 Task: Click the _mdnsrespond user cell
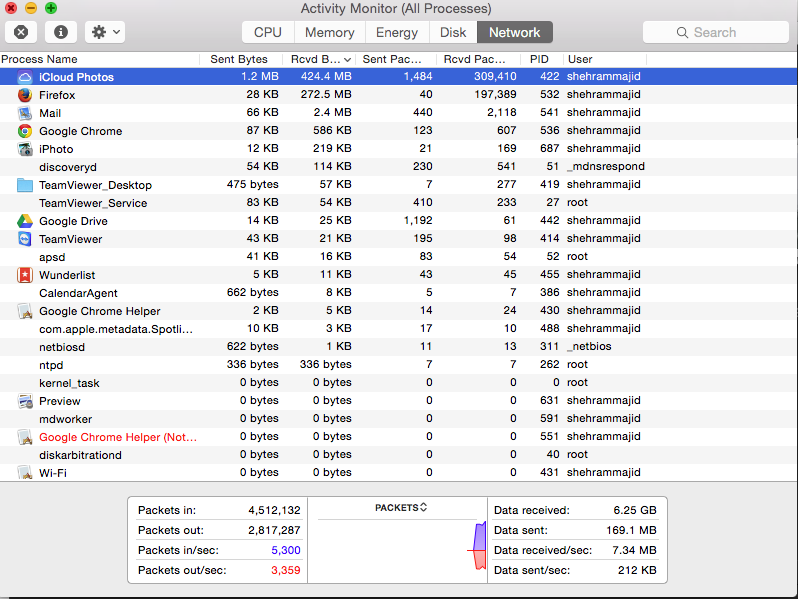coord(606,166)
